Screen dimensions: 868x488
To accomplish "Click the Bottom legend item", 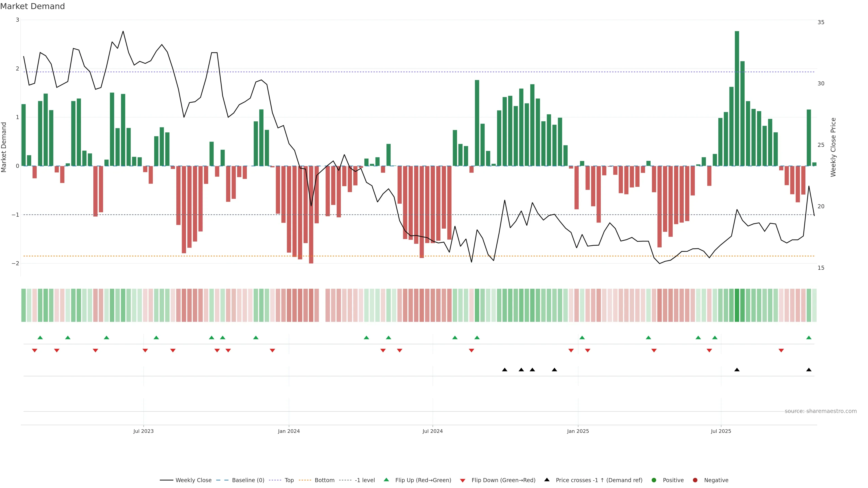I will [324, 480].
